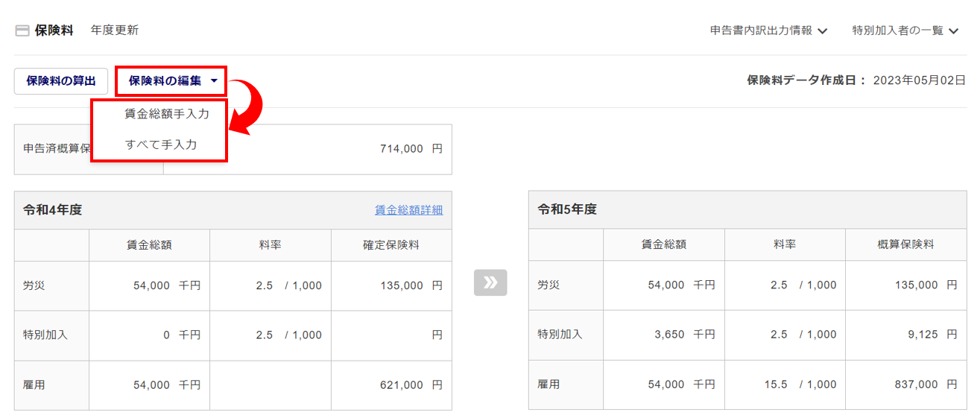Image resolution: width=980 pixels, height=418 pixels.
Task: Expand the 特別加入者の一覧 dropdown
Action: 905,31
